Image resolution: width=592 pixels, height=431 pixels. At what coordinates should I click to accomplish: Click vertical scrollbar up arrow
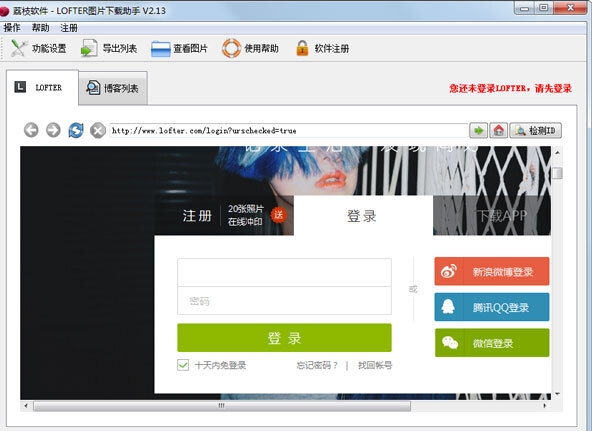pyautogui.click(x=557, y=152)
